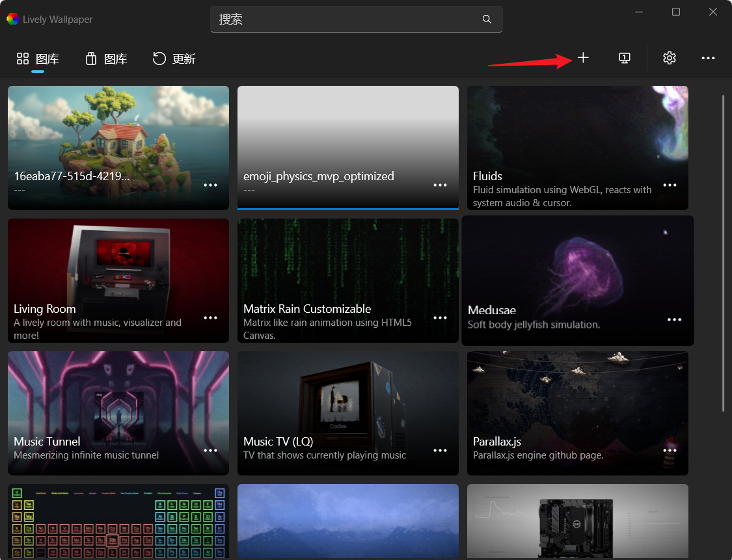Click 'Parallax.js engine github page.' text
732x560 pixels.
click(x=538, y=455)
